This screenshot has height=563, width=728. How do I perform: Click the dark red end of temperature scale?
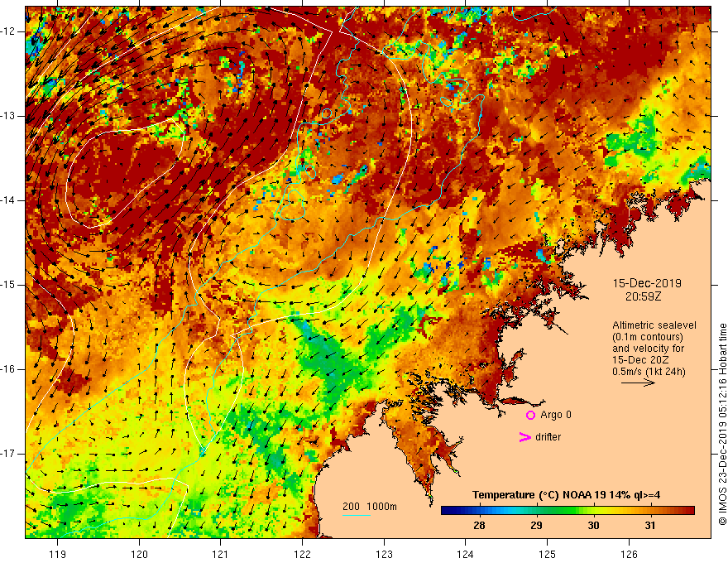(x=689, y=511)
